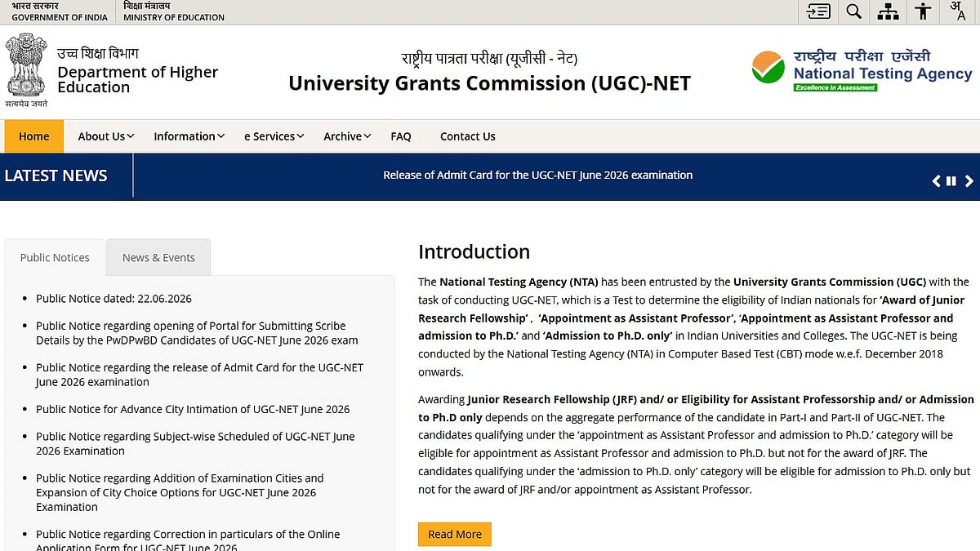Show previous news item arrow

936,181
